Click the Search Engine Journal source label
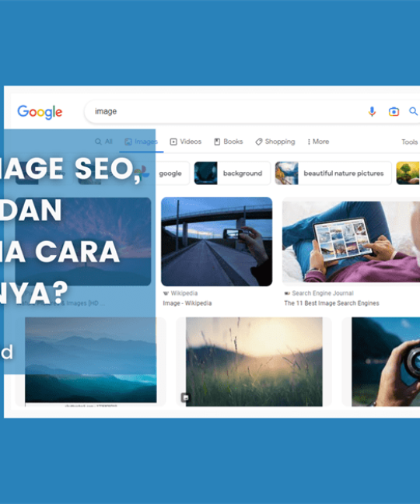Image resolution: width=420 pixels, height=504 pixels. (319, 293)
